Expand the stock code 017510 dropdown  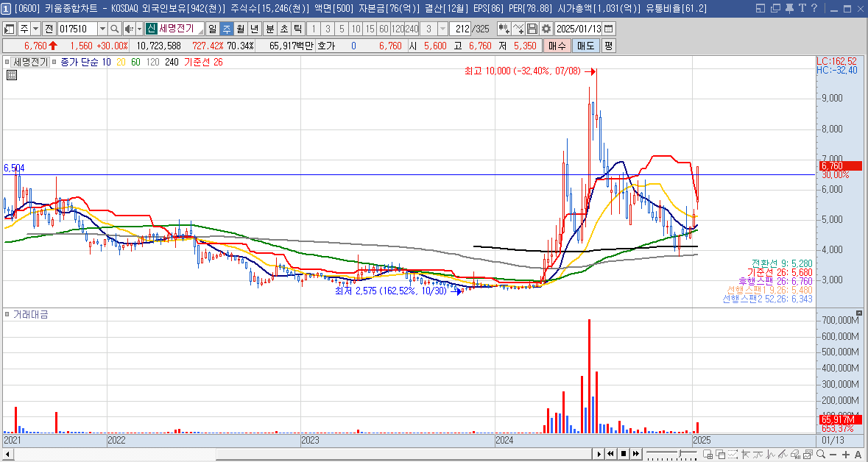click(102, 29)
